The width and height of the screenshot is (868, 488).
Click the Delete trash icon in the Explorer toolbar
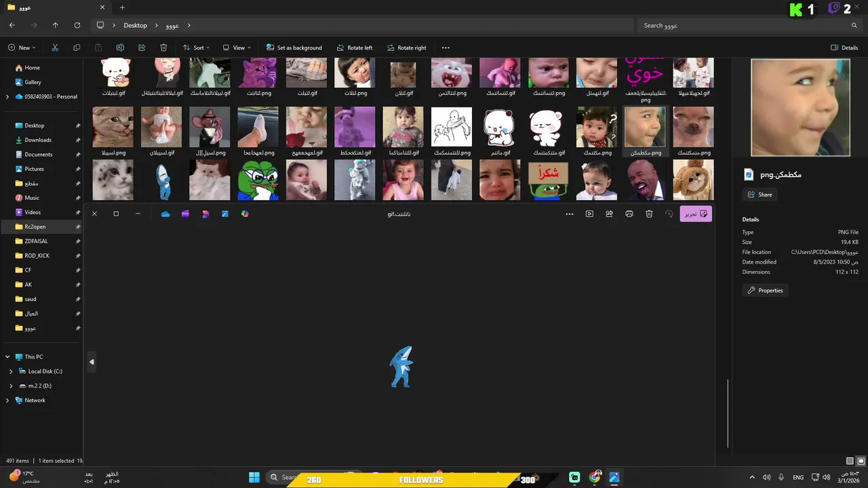click(x=163, y=47)
